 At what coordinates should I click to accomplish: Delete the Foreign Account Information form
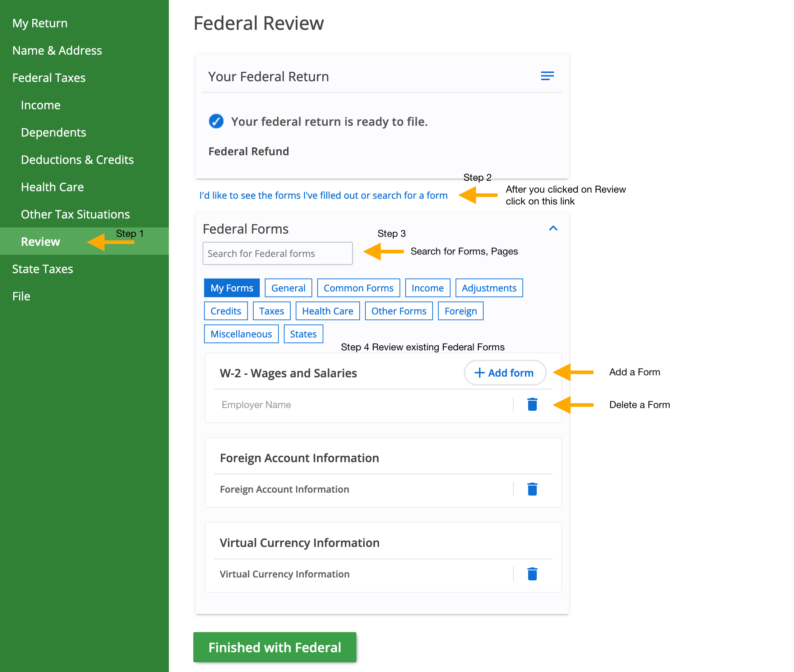click(532, 489)
